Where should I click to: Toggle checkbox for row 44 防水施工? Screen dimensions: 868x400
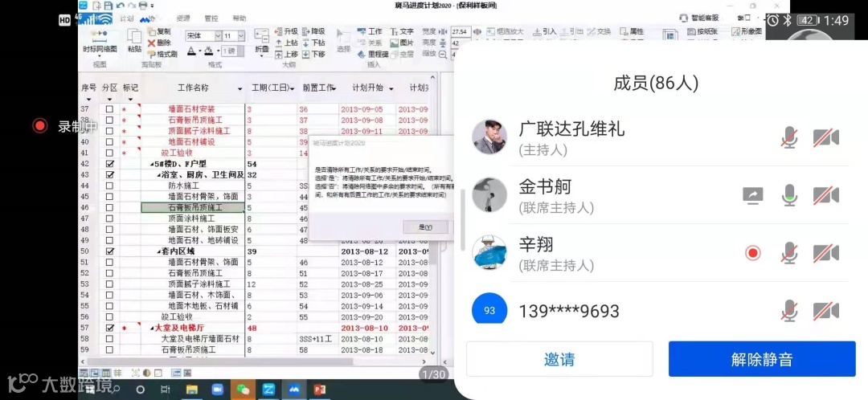[109, 186]
